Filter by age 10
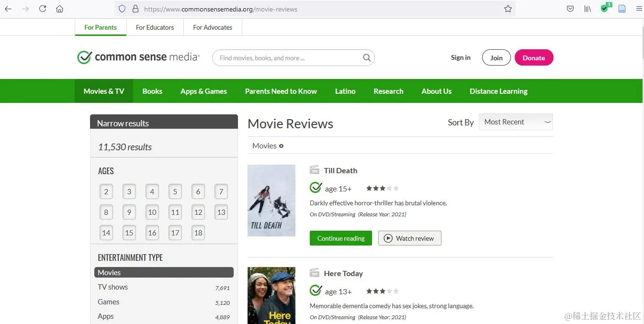 click(x=152, y=212)
